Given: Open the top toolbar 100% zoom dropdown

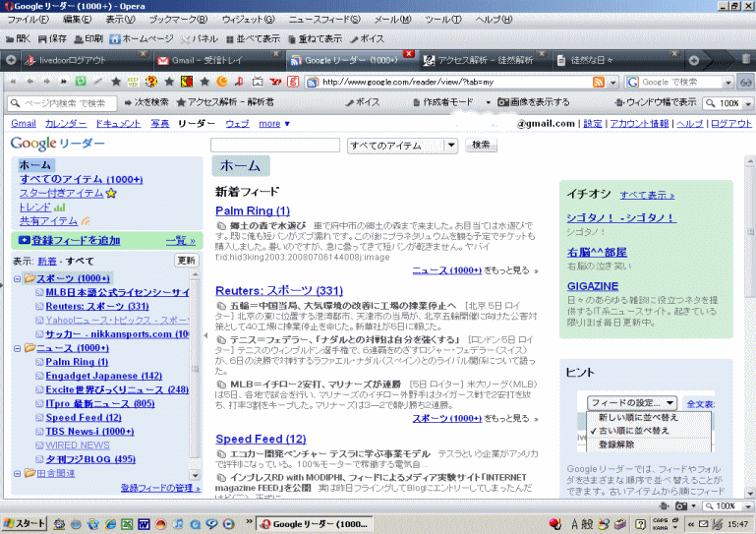Looking at the screenshot, I should [x=748, y=103].
